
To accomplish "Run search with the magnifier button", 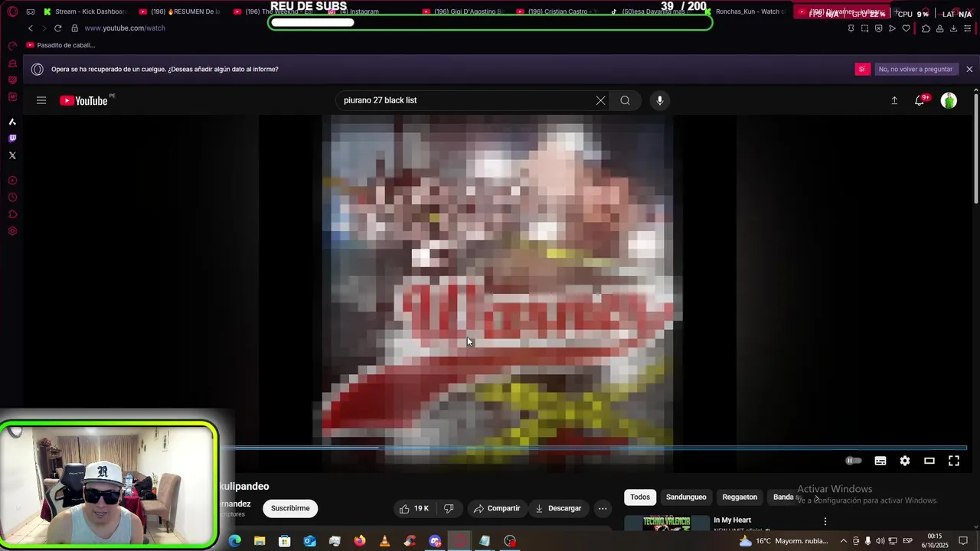I will click(625, 100).
